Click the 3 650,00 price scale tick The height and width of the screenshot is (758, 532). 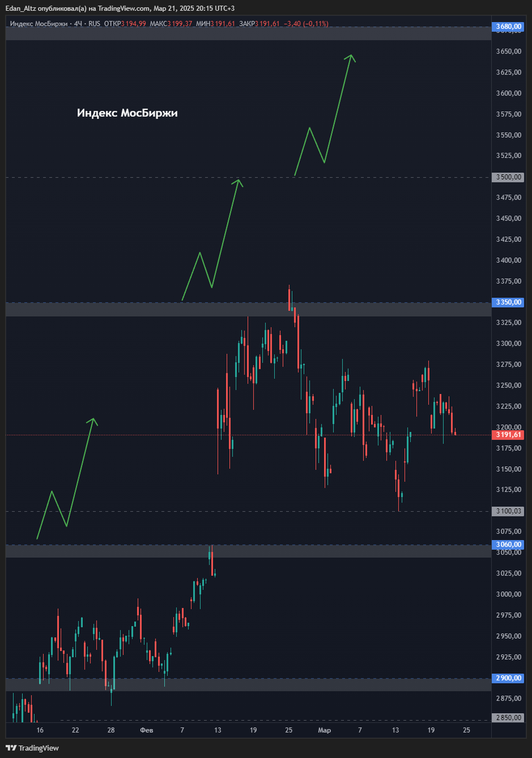click(509, 52)
